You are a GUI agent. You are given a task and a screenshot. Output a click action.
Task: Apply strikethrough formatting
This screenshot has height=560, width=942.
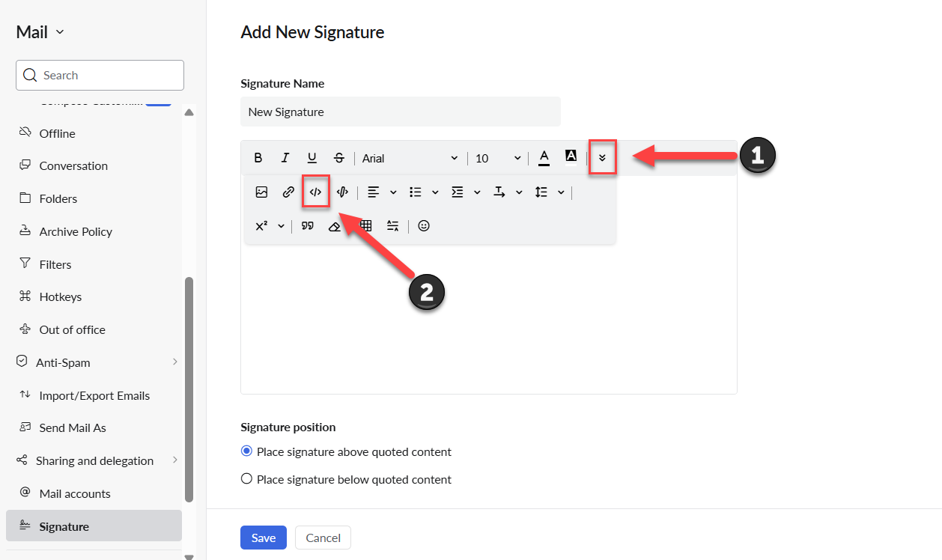pyautogui.click(x=339, y=158)
